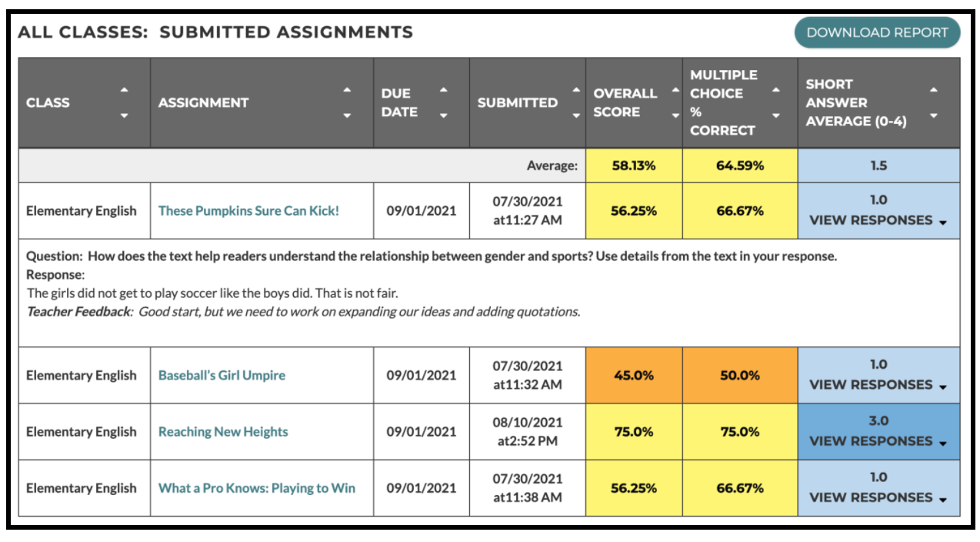Open Baseball's Girl Umpire assignment link

222,376
